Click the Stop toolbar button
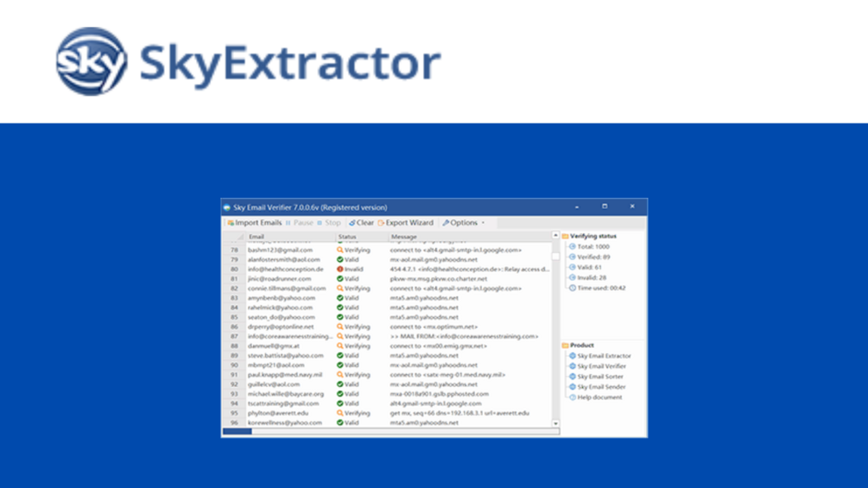The image size is (868, 488). [x=329, y=223]
